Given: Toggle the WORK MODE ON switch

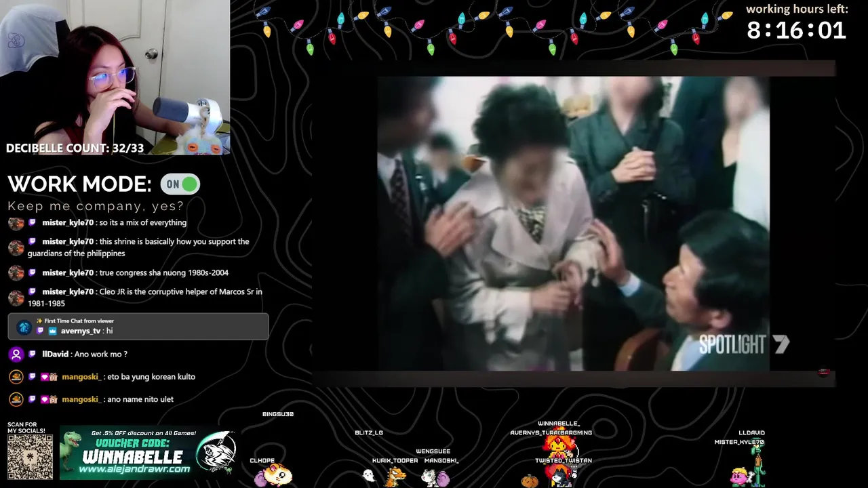Looking at the screenshot, I should pos(180,184).
